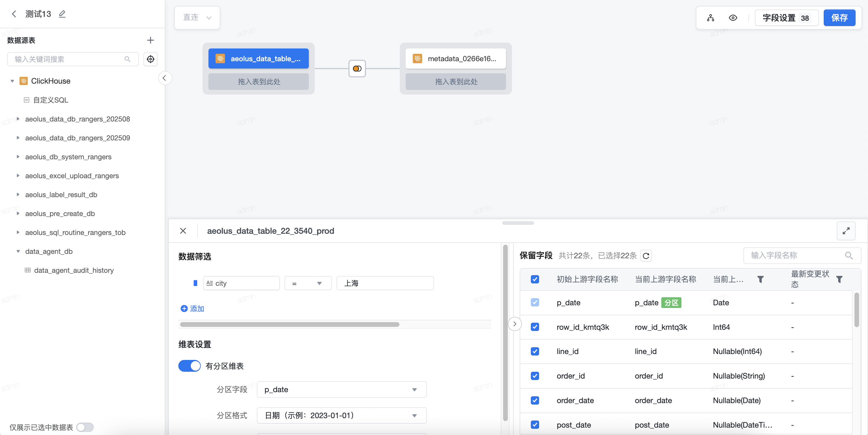The image size is (868, 435).
Task: Expand the aeolus_label_result_db tree node
Action: (18, 194)
